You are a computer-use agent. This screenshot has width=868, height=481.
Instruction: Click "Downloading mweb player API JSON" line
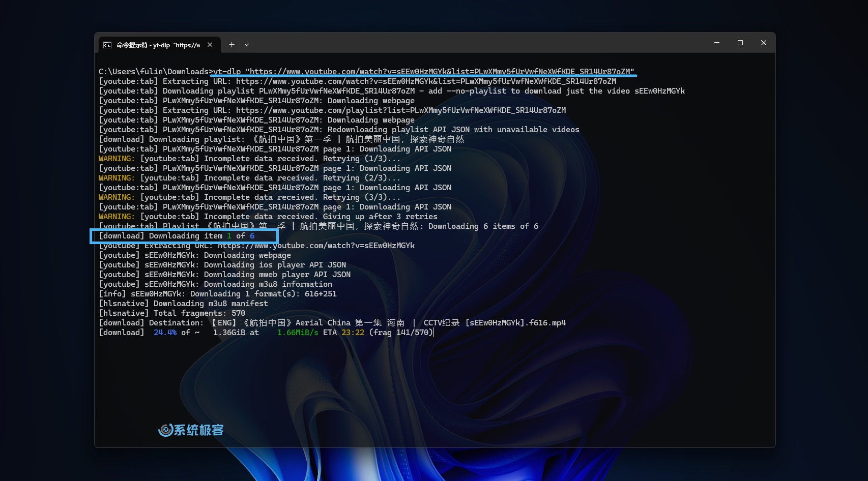coord(224,275)
